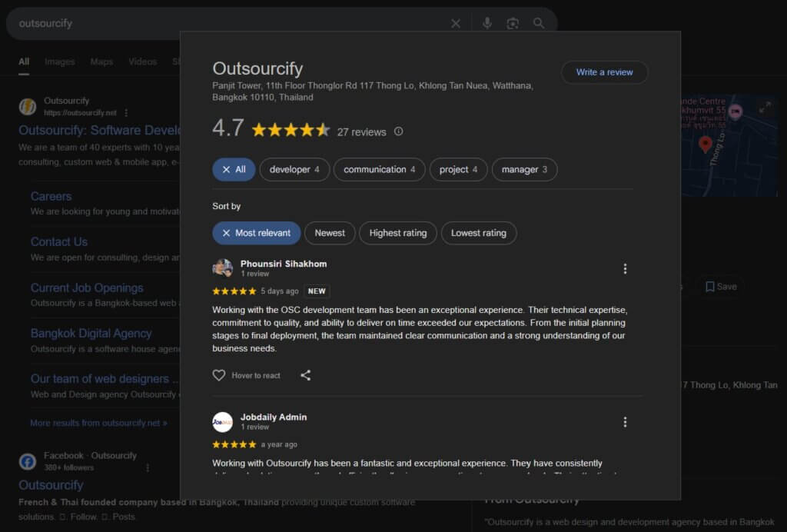Viewport: 787px width, 532px height.
Task: Switch to the Images search tab
Action: [59, 62]
